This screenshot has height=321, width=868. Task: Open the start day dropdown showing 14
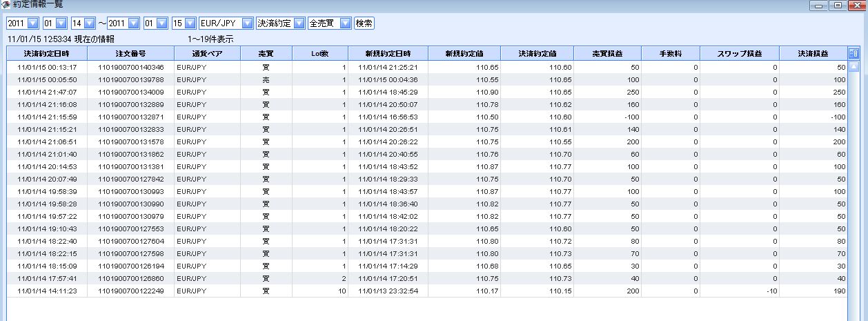(89, 23)
